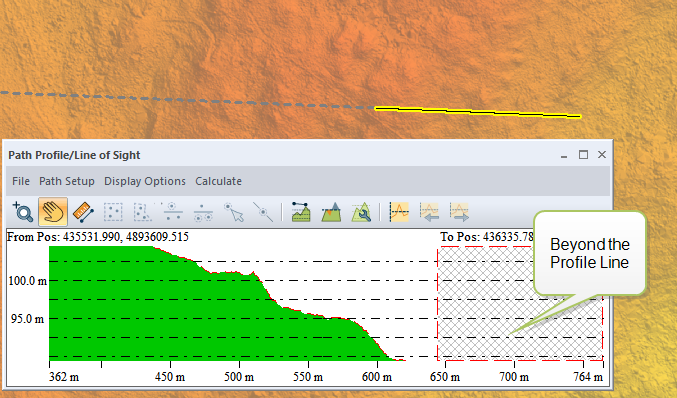Open the Path Setup menu
The image size is (677, 398).
[67, 181]
